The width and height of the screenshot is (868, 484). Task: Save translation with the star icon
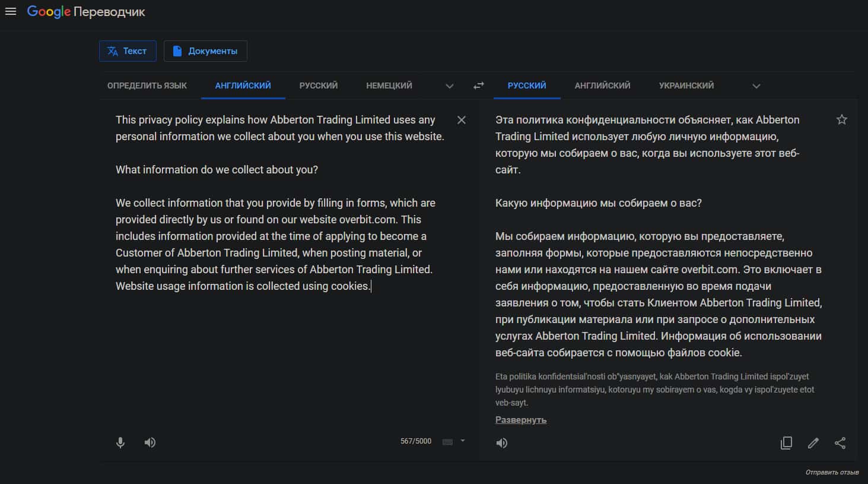click(841, 120)
